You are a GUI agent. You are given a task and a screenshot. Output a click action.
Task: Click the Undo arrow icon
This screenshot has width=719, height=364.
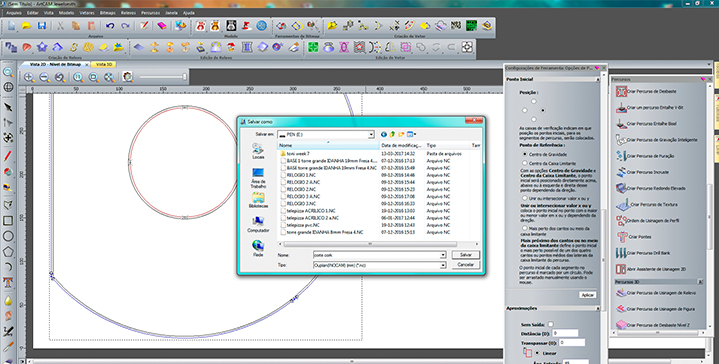coord(110,26)
